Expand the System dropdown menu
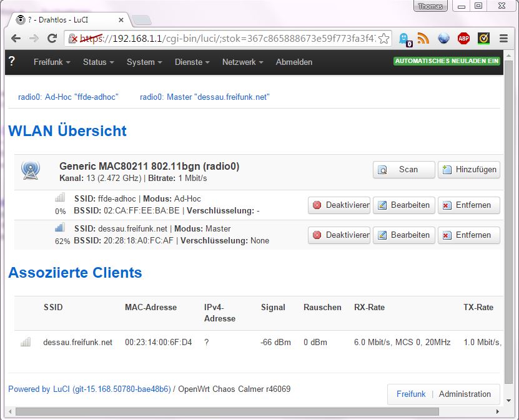Screen dimensions: 519x420 144,62
